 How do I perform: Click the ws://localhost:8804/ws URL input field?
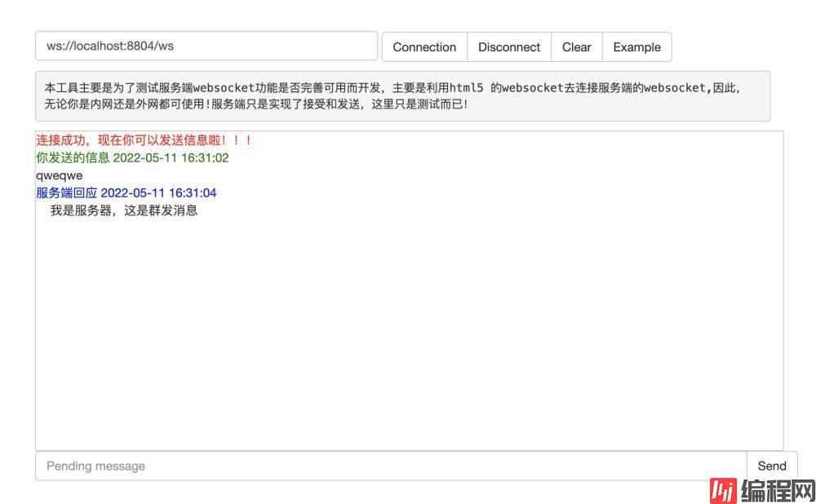[206, 46]
